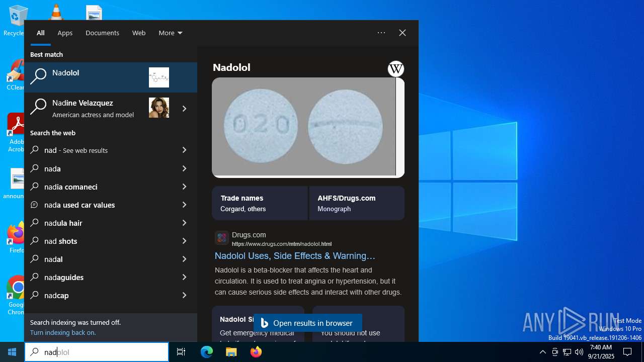Click in the taskbar search box
This screenshot has width=644, height=362.
(97, 352)
